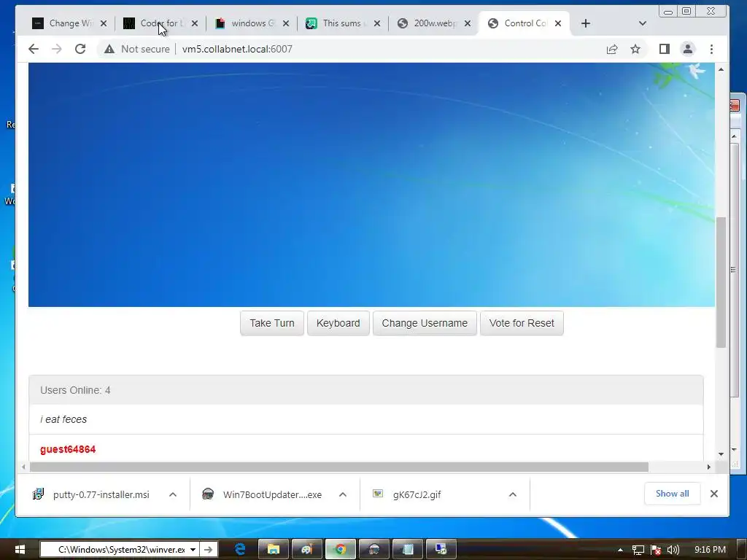Screen dimensions: 747x560
Task: Open the Windows Start menu
Action: click(20, 550)
